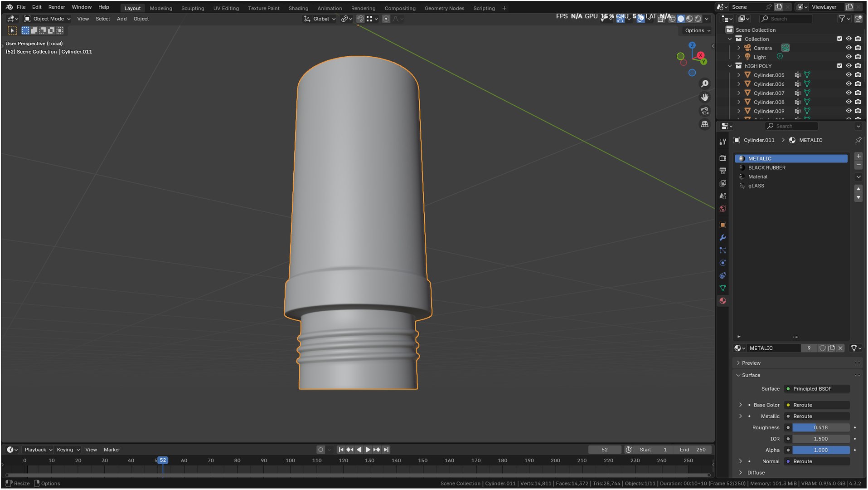The height and width of the screenshot is (490, 868).
Task: Pin the properties editor context
Action: click(858, 140)
